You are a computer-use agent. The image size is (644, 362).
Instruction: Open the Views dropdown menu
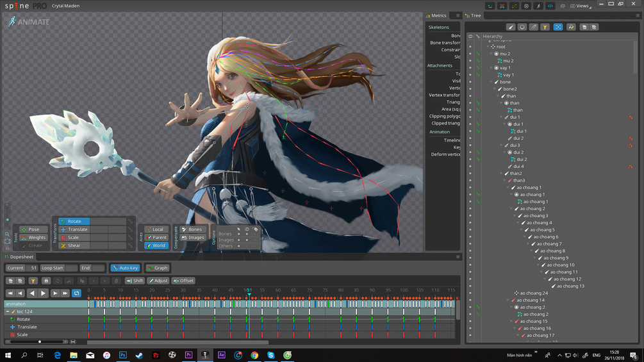[x=581, y=6]
